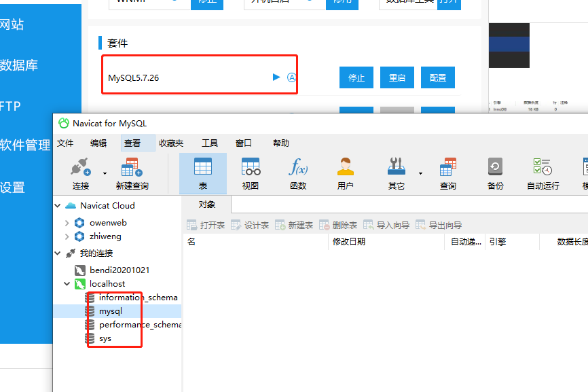588x392 pixels.
Task: Click the Navicat for MySQL title icon
Action: [64, 123]
